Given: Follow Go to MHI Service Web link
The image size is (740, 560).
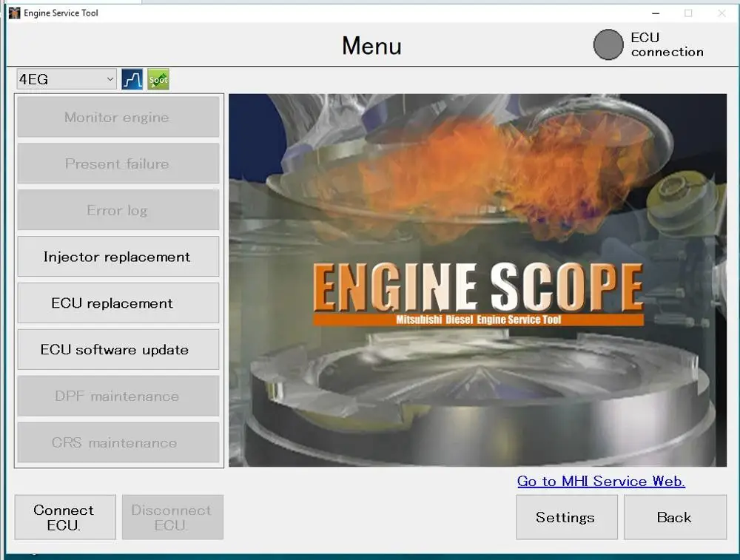Looking at the screenshot, I should (x=601, y=481).
